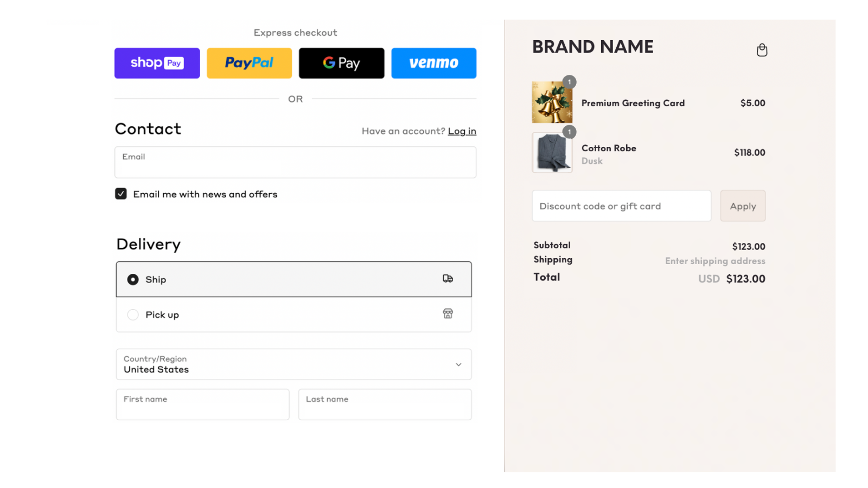Select the Ship delivery option
Image resolution: width=868 pixels, height=488 pixels.
click(x=132, y=279)
